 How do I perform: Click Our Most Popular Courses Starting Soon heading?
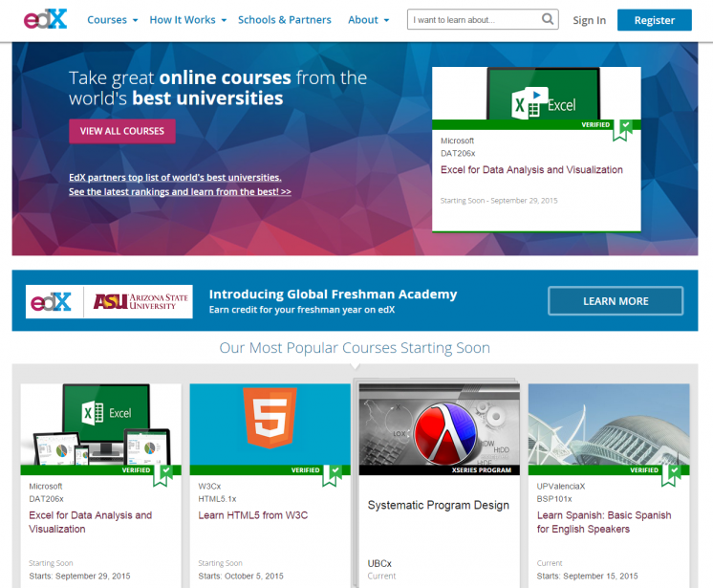[355, 348]
